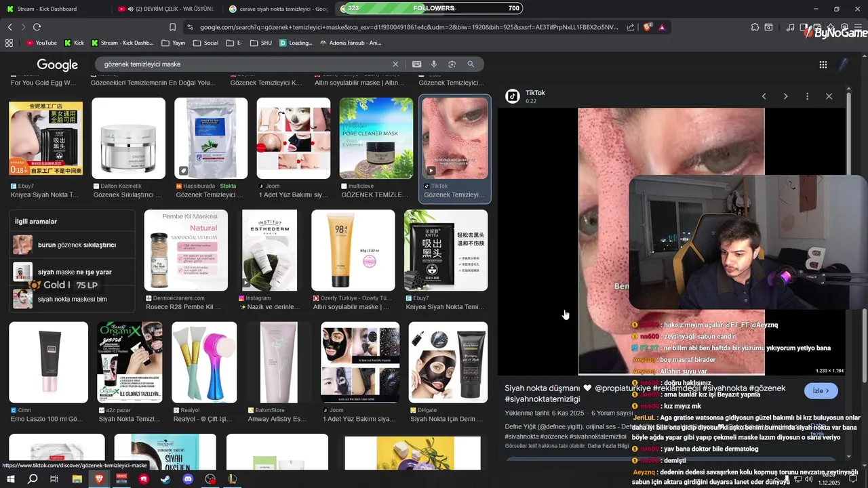Start voice search with the microphone icon
Viewport: 868px width, 488px height.
434,64
